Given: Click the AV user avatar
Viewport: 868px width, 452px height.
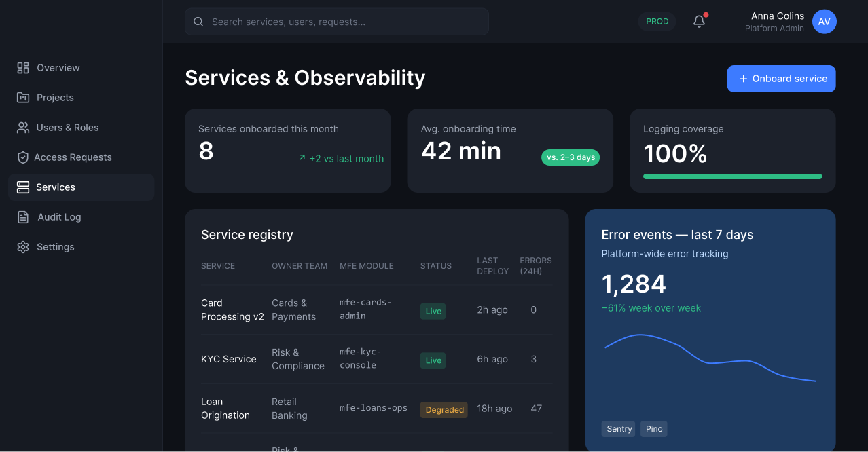Looking at the screenshot, I should (825, 22).
